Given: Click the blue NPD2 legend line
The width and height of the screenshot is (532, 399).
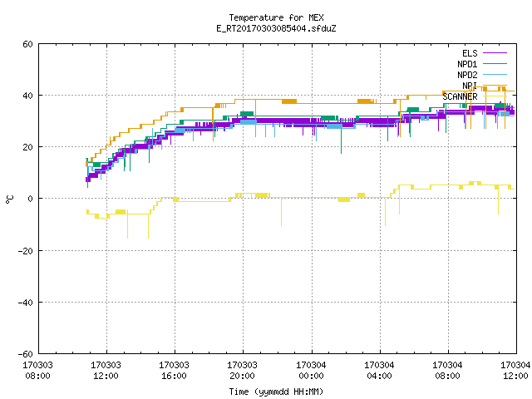Looking at the screenshot, I should [495, 74].
